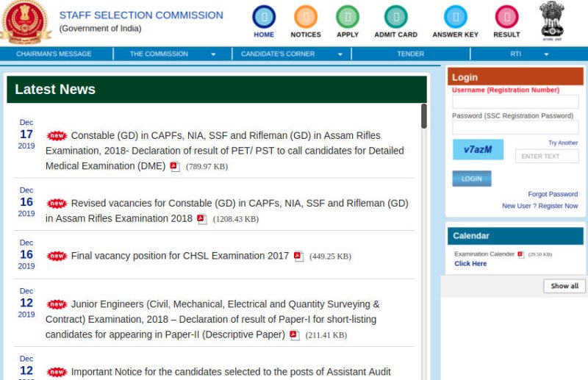
Task: Open CHAIRMAN'S MESSAGE menu item
Action: tap(54, 54)
